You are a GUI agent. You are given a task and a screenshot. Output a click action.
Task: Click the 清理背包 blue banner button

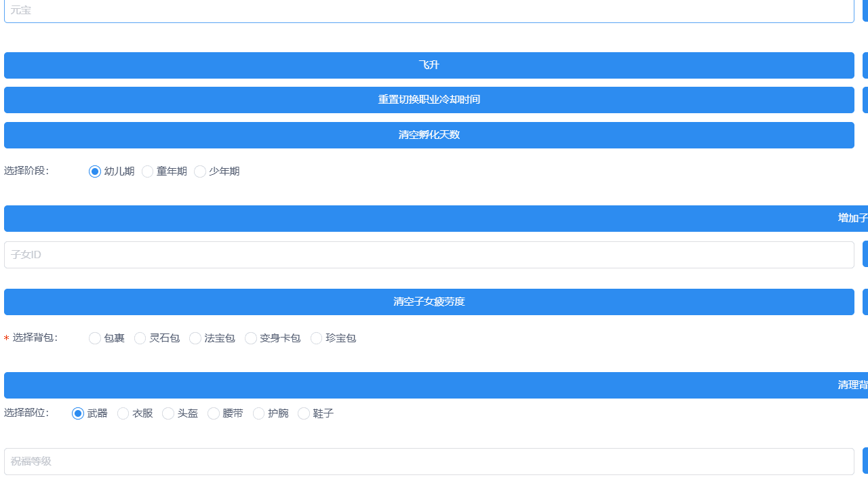[429, 385]
